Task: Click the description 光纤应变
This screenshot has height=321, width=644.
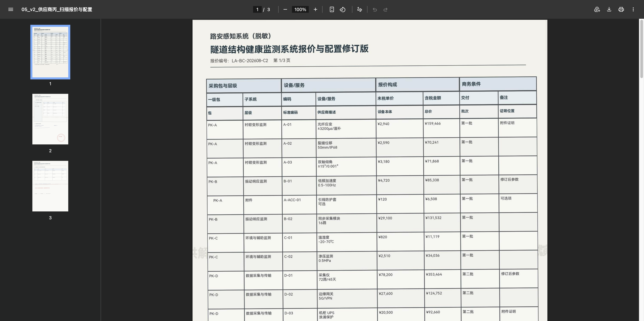Action: click(x=325, y=124)
